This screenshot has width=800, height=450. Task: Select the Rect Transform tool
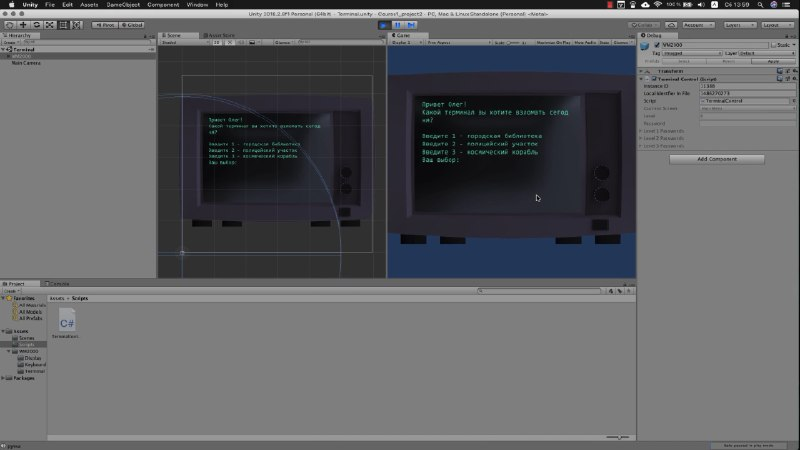pyautogui.click(x=63, y=25)
